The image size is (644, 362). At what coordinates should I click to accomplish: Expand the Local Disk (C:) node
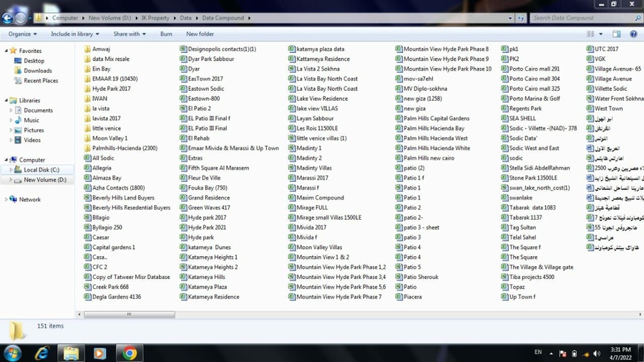coord(11,170)
